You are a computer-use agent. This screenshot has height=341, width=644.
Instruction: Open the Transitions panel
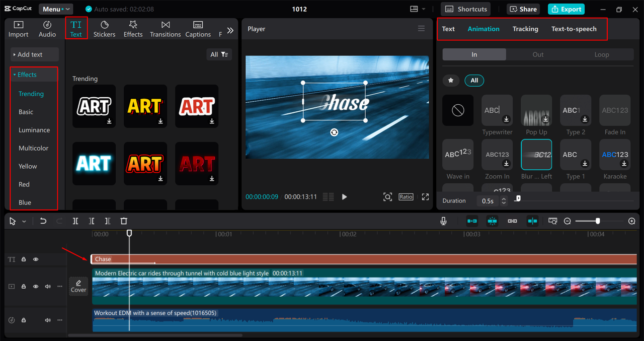tap(165, 29)
